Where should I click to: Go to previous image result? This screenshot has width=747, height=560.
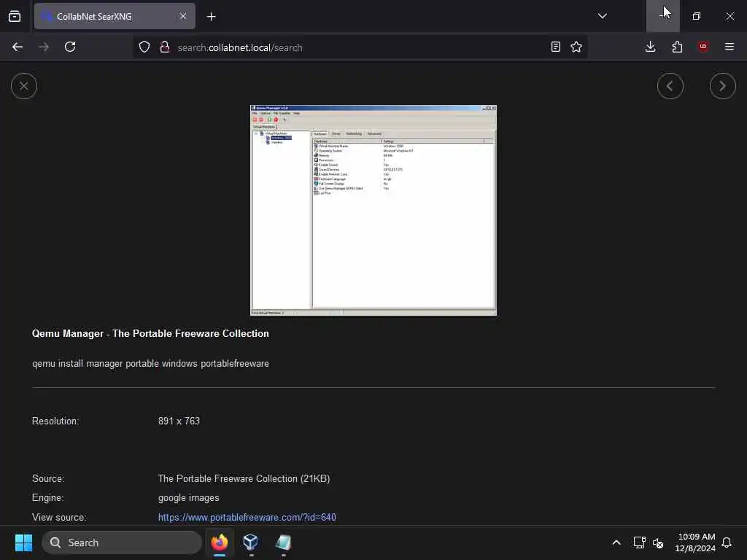pos(670,86)
